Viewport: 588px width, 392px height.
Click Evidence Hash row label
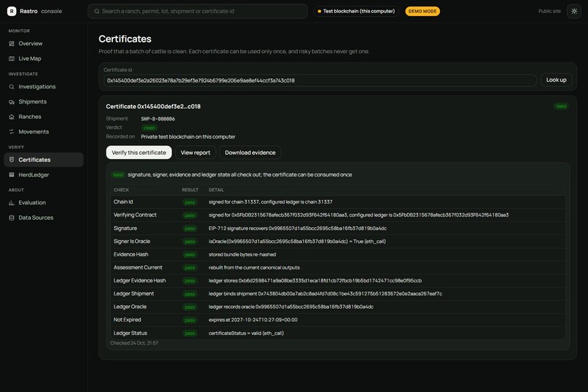pos(131,254)
